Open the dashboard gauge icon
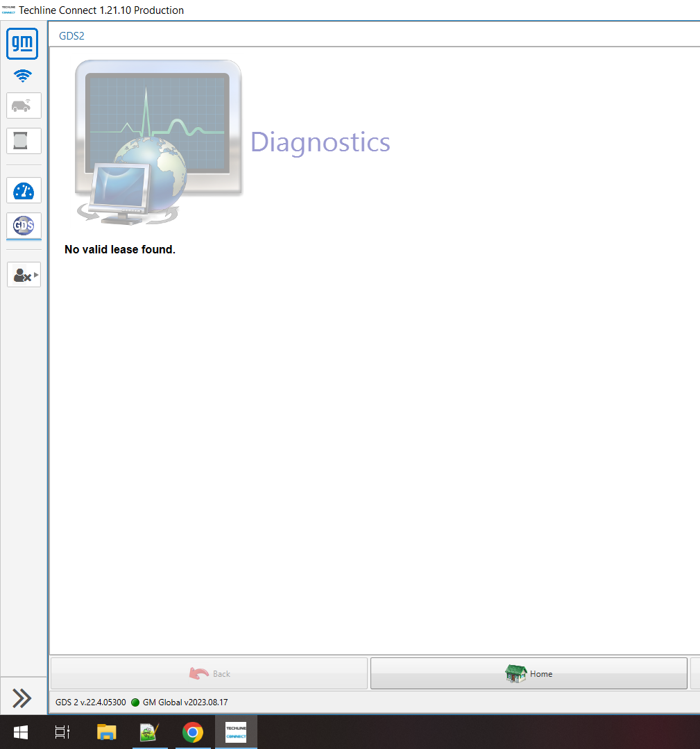Image resolution: width=700 pixels, height=749 pixels. pos(24,191)
